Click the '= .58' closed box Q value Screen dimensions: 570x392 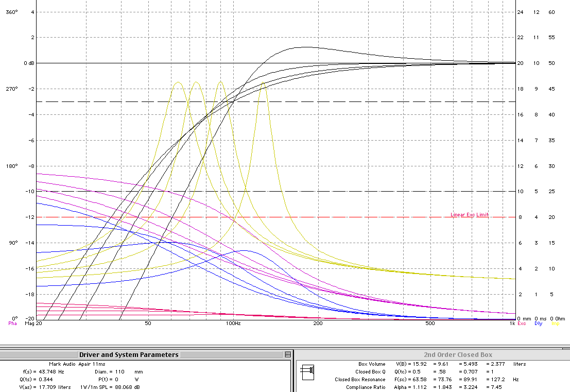(x=439, y=371)
